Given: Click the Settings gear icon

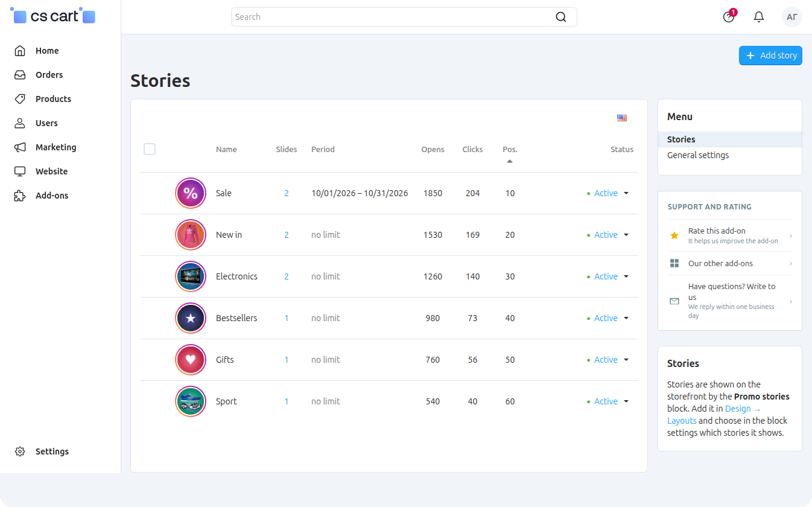Looking at the screenshot, I should pyautogui.click(x=20, y=451).
